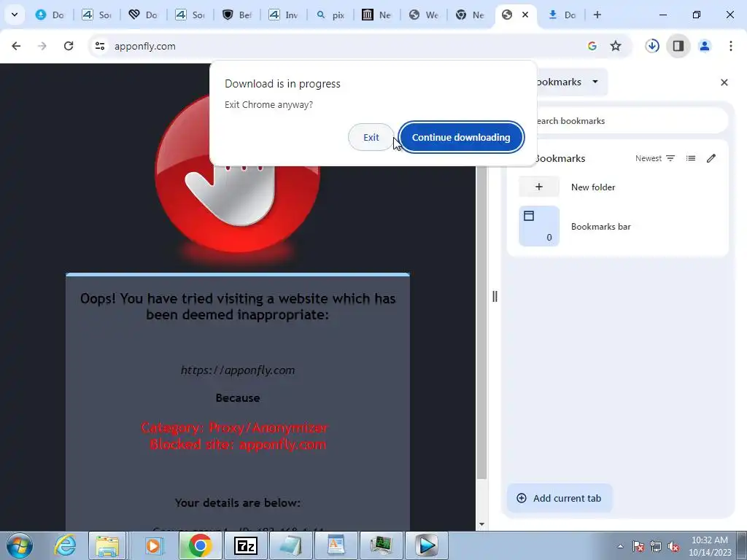747x560 pixels.
Task: Grab the side panel resize handle
Action: click(x=495, y=297)
